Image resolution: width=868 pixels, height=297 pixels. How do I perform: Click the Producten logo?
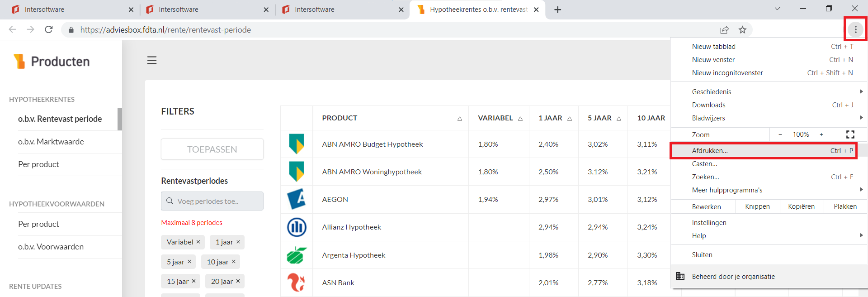[51, 61]
